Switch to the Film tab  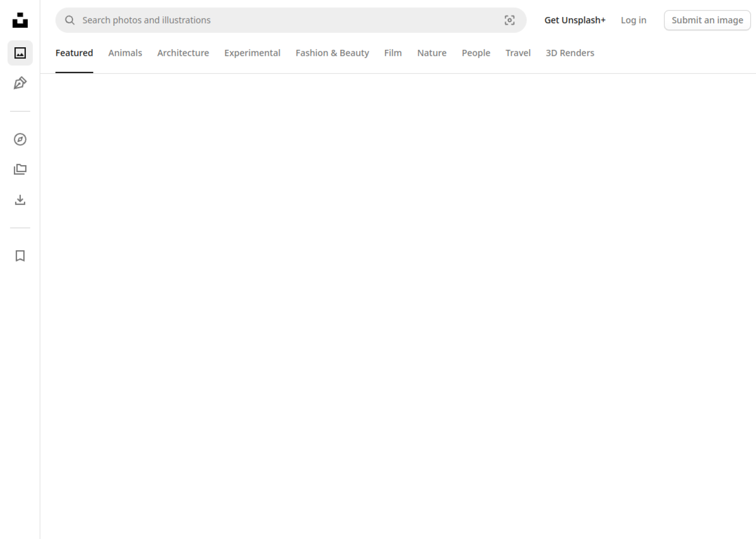click(x=393, y=53)
